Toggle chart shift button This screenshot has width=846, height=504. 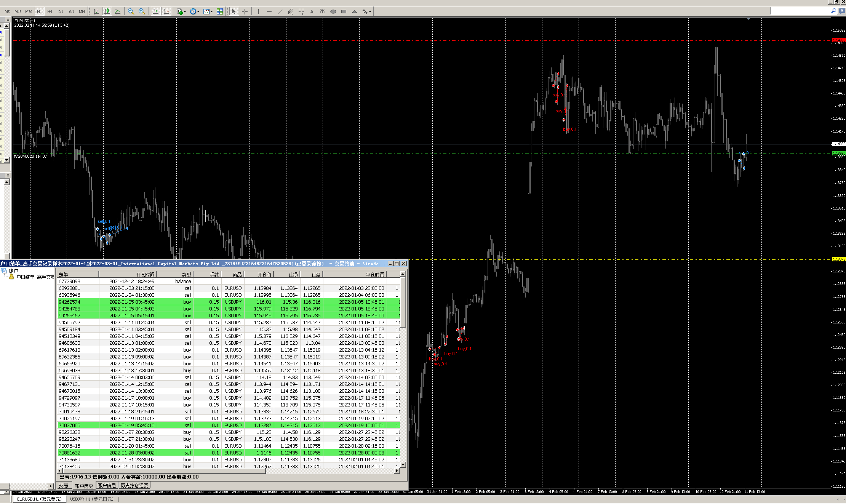click(x=166, y=11)
